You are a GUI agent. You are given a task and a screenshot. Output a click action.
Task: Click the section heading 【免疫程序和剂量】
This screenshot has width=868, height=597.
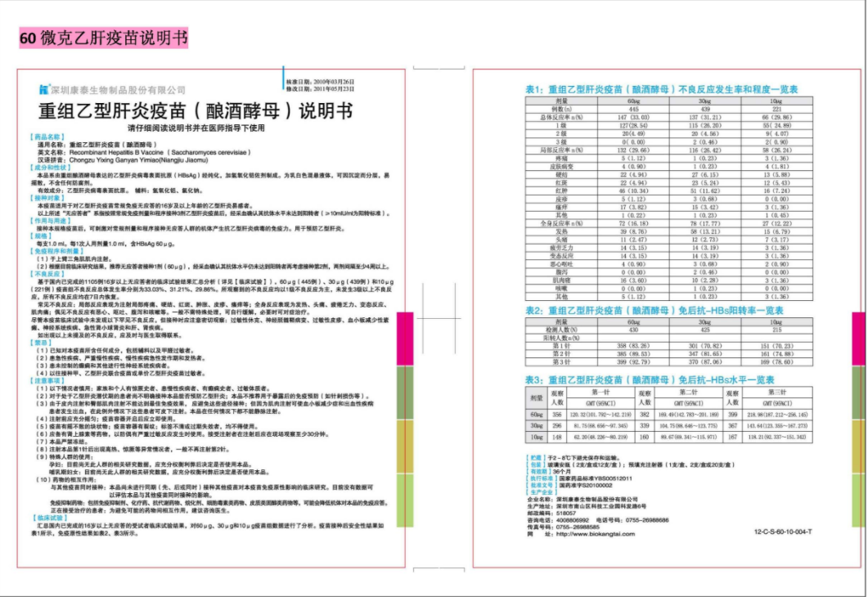coord(57,250)
